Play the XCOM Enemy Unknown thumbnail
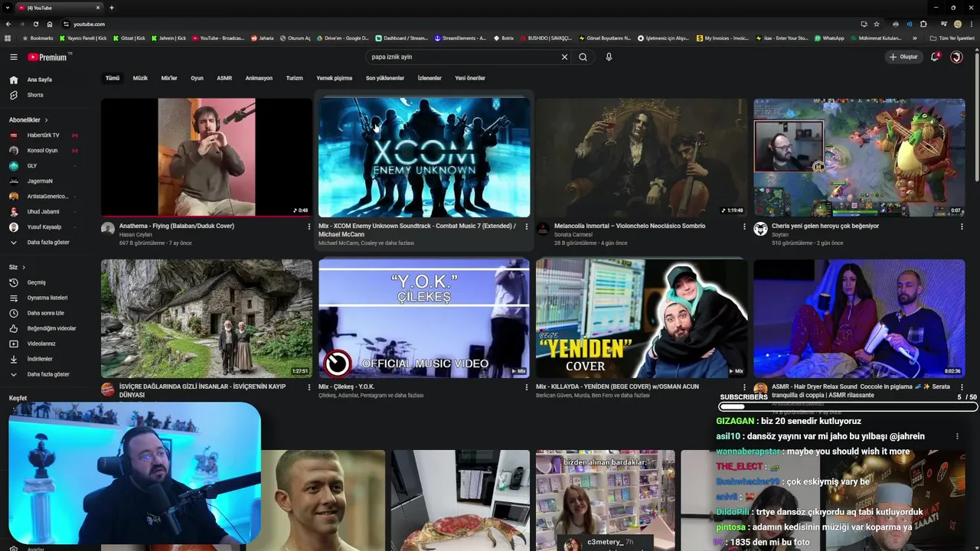980x551 pixels. (x=424, y=158)
